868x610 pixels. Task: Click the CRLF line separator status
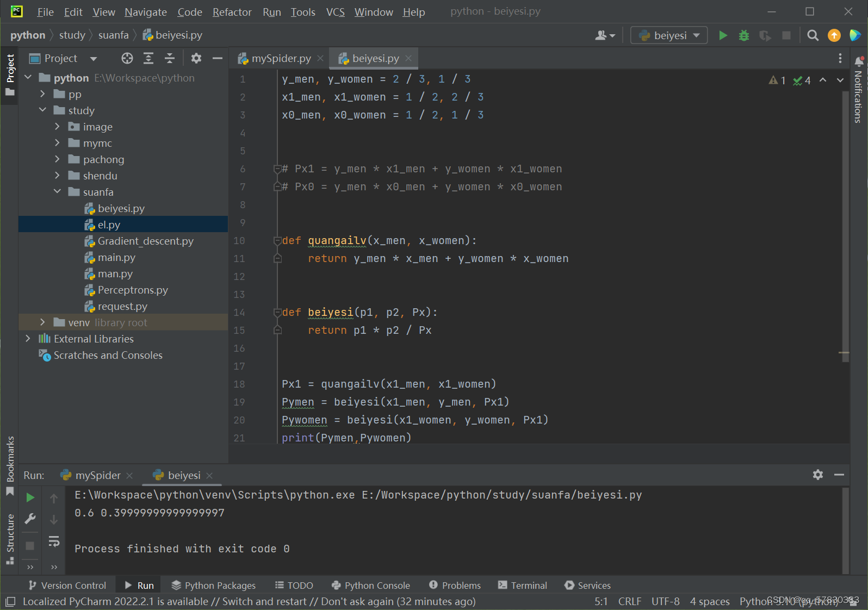[x=630, y=602]
